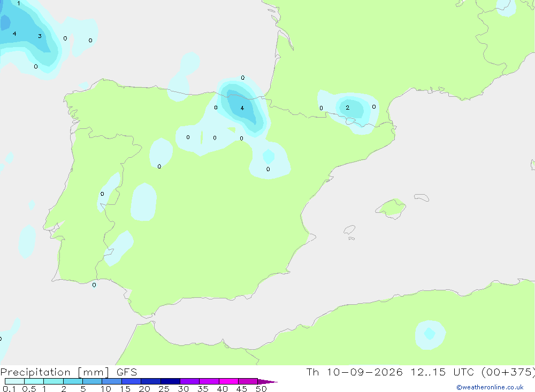This screenshot has height=392, width=535.
Task: Click the '4' value over northern Spain
Action: pos(242,108)
